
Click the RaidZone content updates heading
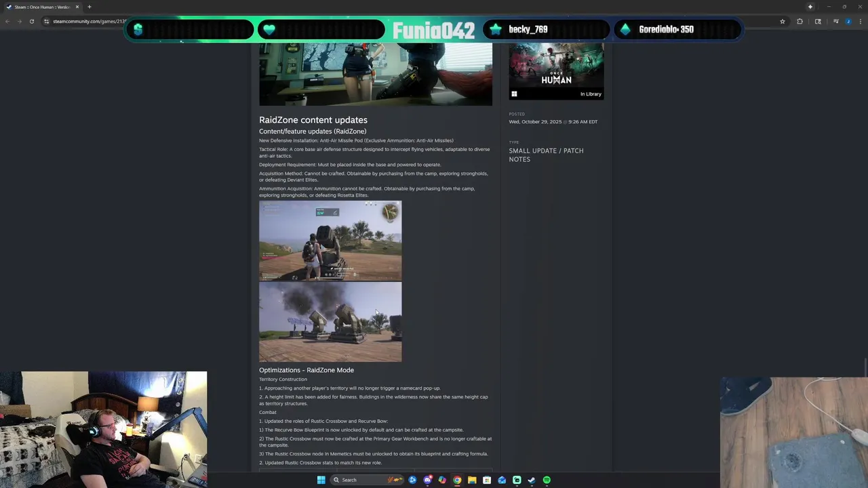[x=313, y=120]
